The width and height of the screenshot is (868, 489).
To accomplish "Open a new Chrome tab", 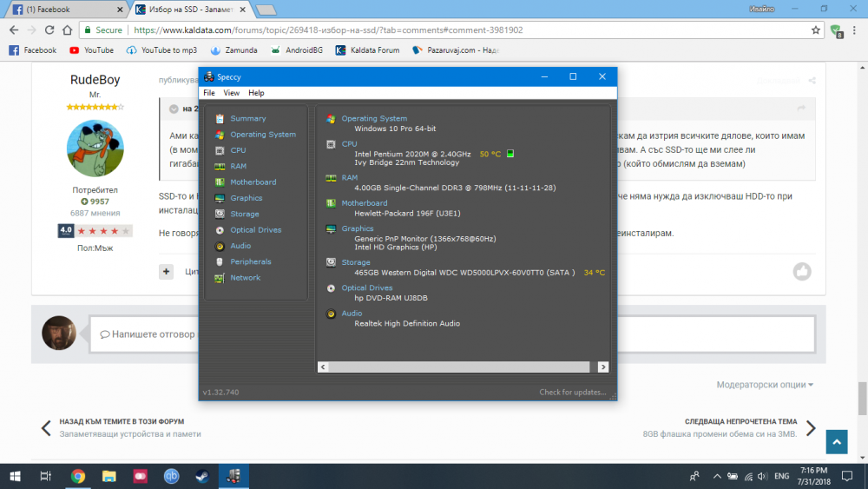I will (x=266, y=10).
